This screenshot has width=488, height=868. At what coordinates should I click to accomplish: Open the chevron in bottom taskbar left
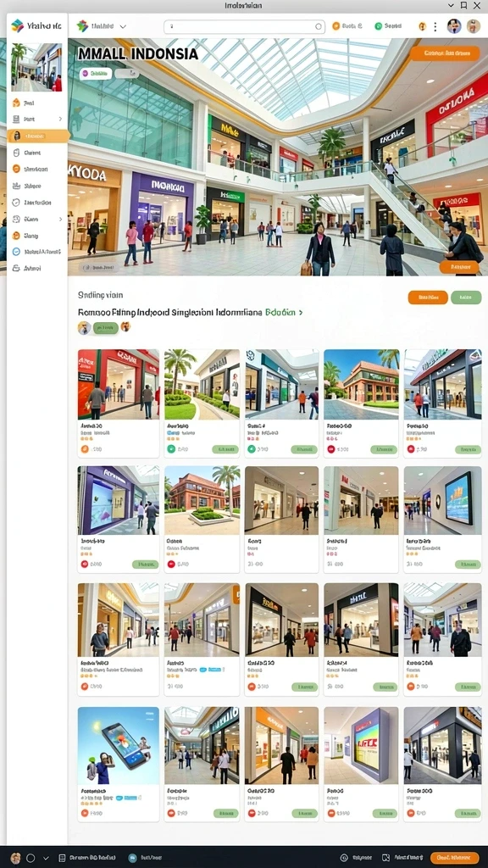pyautogui.click(x=46, y=858)
